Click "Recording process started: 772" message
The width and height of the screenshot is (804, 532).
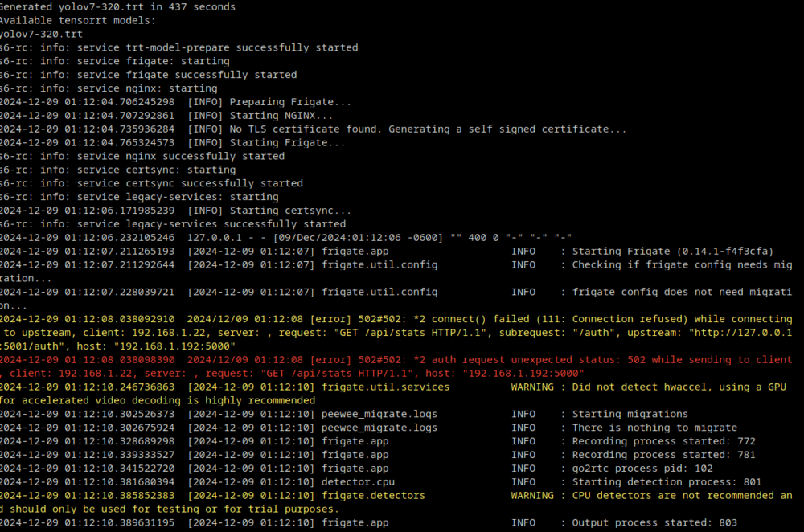point(664,441)
